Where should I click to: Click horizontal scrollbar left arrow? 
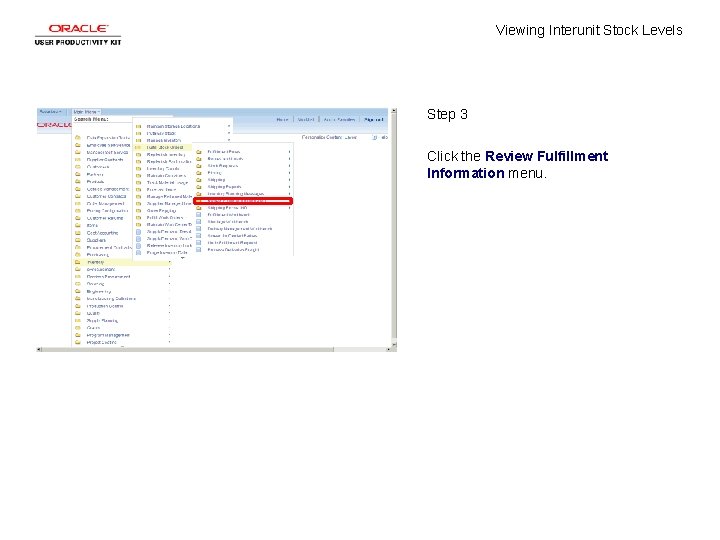click(x=39, y=349)
